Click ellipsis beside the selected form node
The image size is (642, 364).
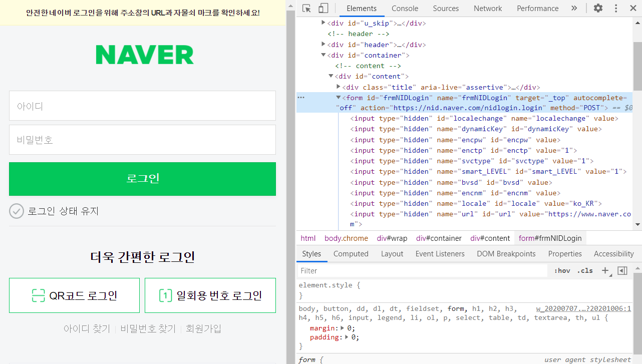[301, 98]
